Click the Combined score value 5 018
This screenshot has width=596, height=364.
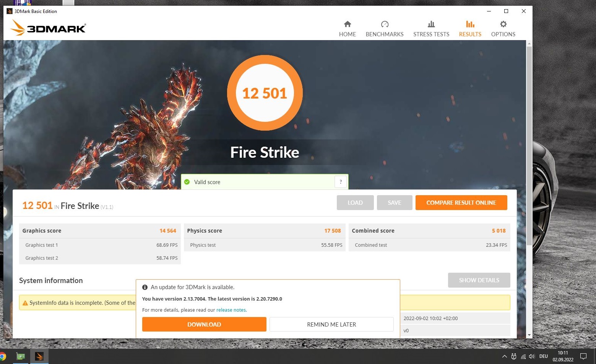tap(499, 231)
